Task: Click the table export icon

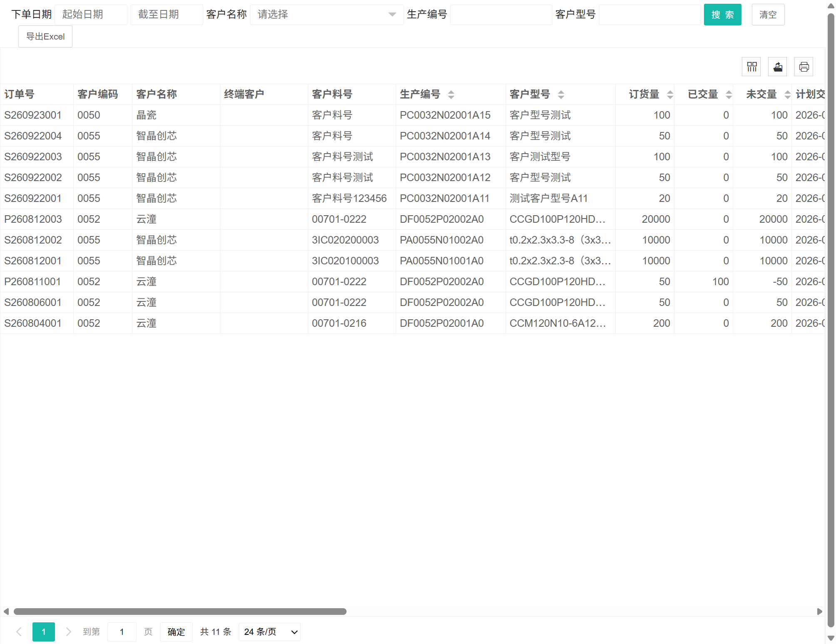Action: tap(778, 67)
